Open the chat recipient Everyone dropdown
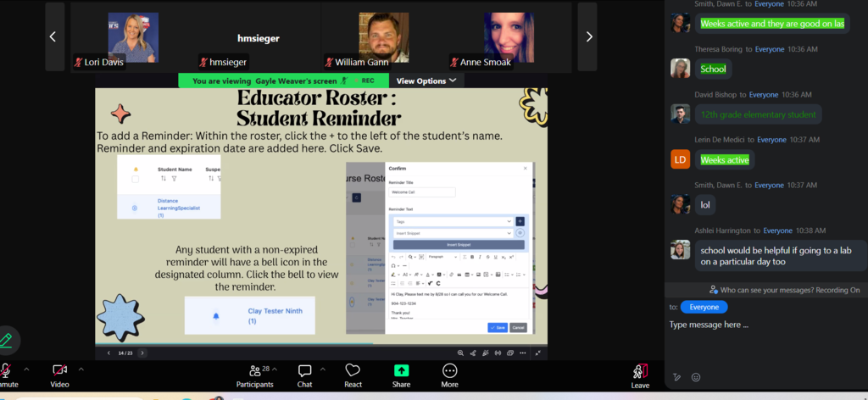The height and width of the screenshot is (400, 868). [x=704, y=307]
